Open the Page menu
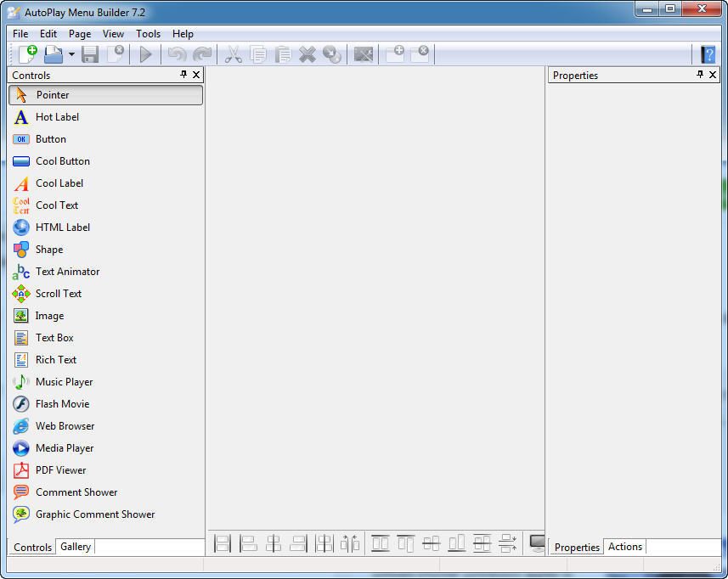The width and height of the screenshot is (728, 579). click(80, 34)
